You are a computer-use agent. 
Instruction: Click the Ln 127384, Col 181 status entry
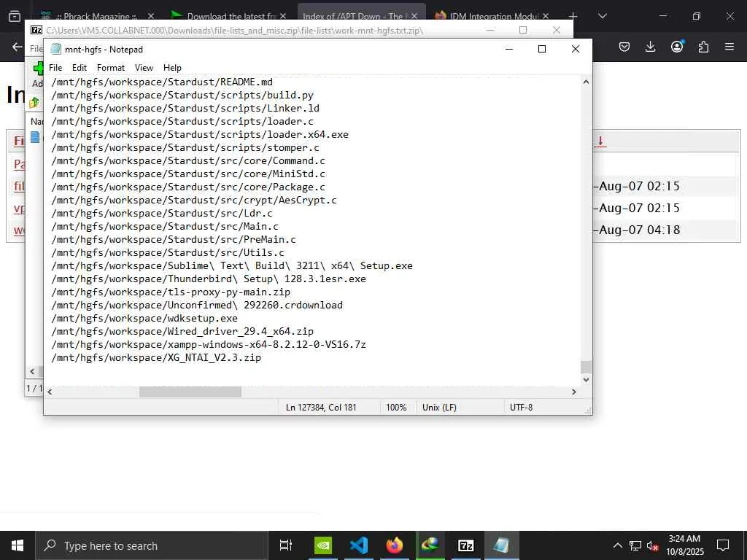point(321,408)
